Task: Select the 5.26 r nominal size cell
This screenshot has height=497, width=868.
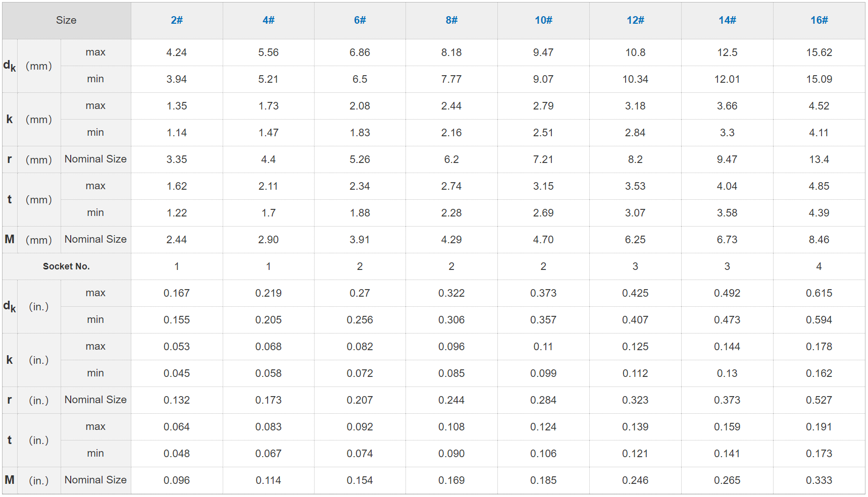Action: click(360, 159)
